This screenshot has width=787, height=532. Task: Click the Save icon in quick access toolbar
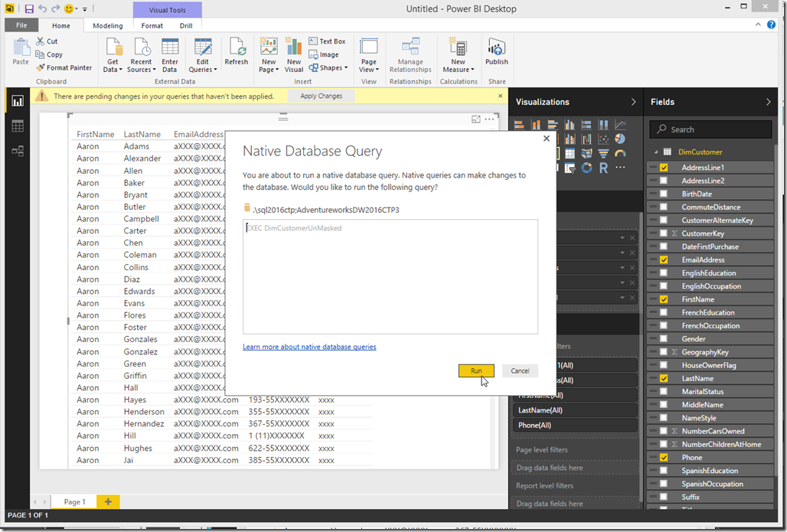pyautogui.click(x=28, y=8)
